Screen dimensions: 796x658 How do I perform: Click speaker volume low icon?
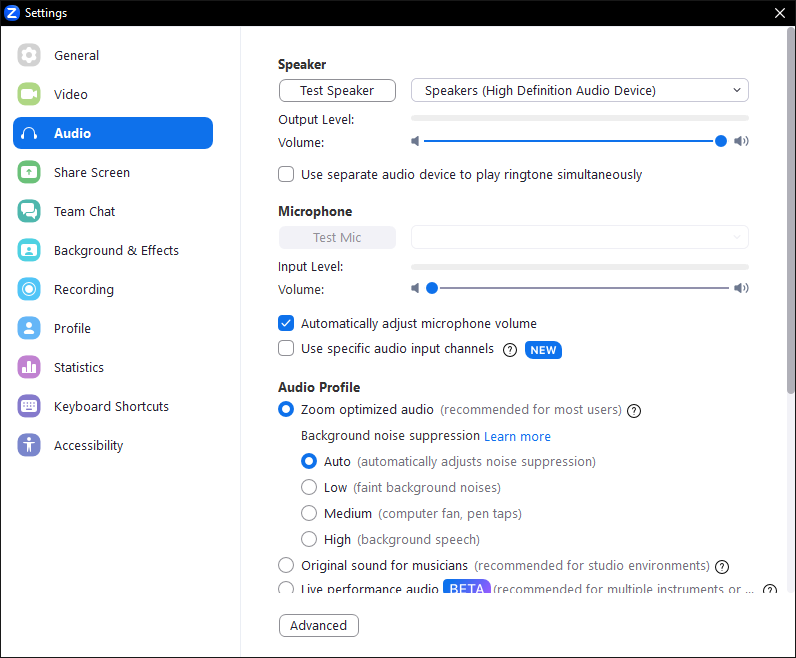pyautogui.click(x=415, y=141)
